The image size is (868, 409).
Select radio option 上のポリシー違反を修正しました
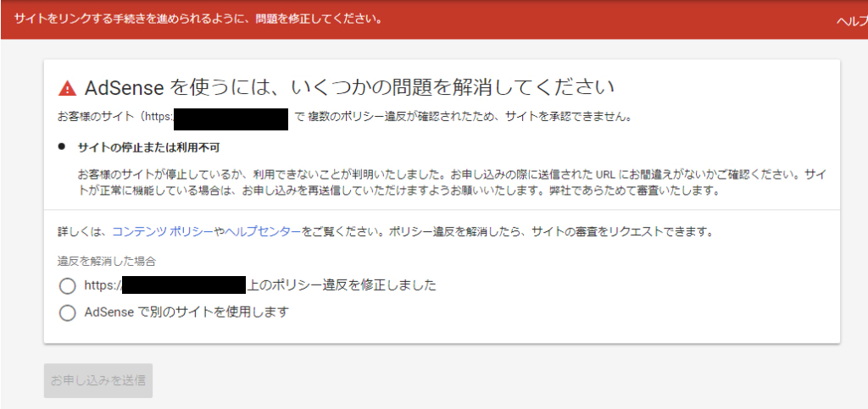click(x=67, y=285)
